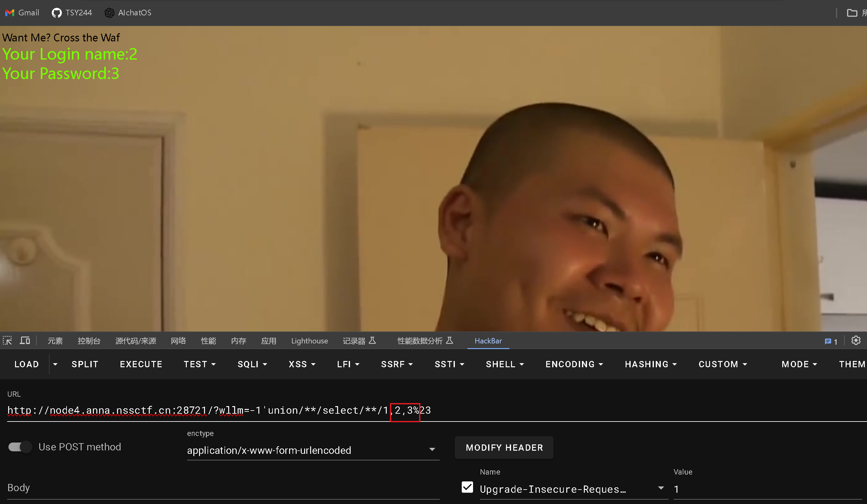Open the TSY244 GitHub bookmark
This screenshot has height=504, width=867.
tap(72, 13)
